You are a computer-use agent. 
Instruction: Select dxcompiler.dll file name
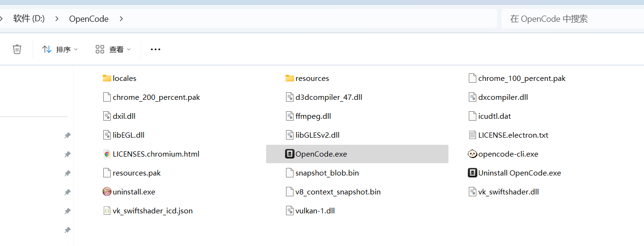pyautogui.click(x=503, y=97)
